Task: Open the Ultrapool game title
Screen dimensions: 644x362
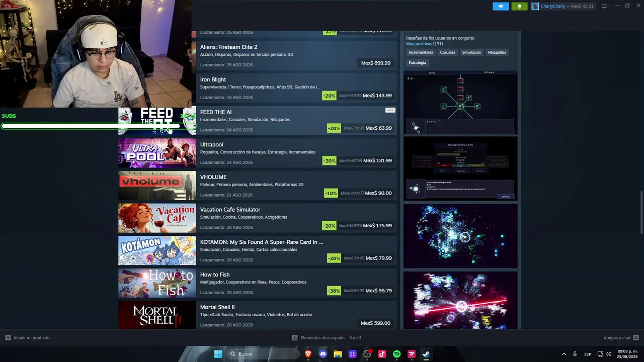Action: [212, 145]
